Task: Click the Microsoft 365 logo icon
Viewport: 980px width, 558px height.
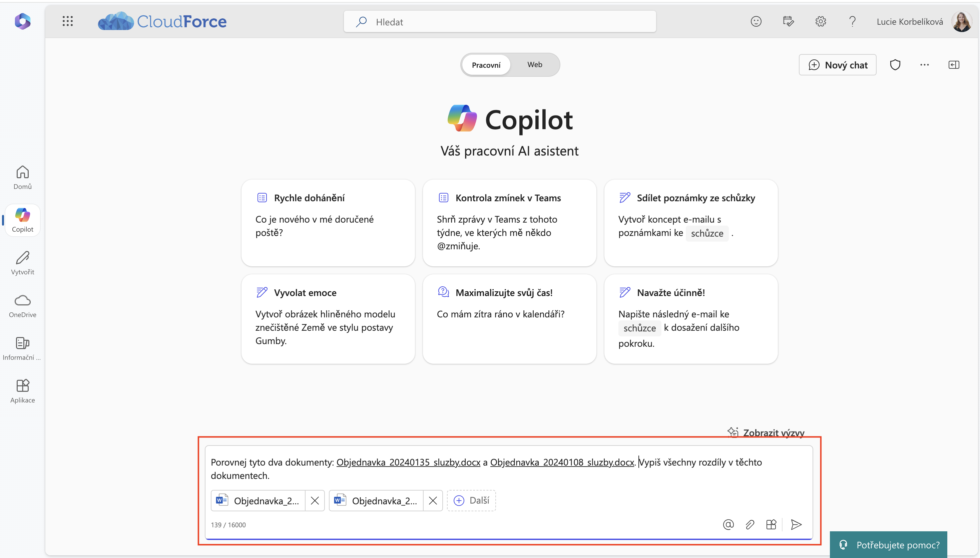Action: (23, 21)
